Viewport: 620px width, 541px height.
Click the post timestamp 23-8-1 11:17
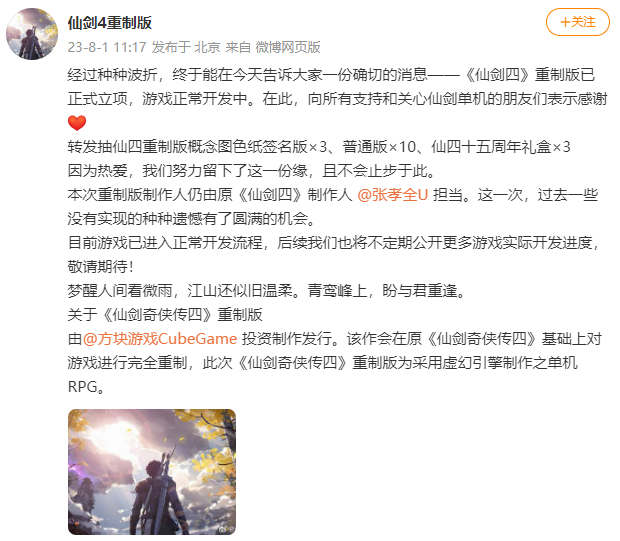click(107, 47)
